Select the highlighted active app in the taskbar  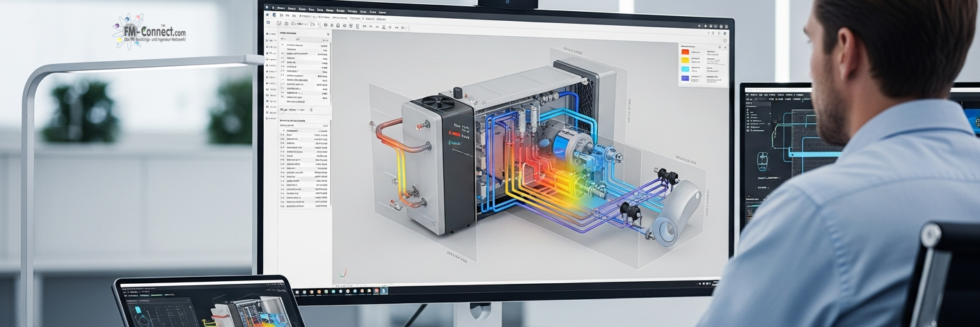pyautogui.click(x=384, y=291)
